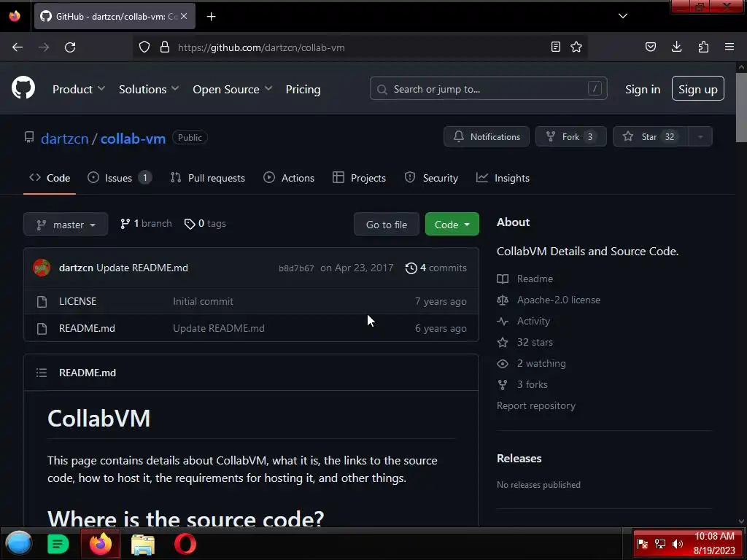Switch to the Issues tab

point(120,178)
